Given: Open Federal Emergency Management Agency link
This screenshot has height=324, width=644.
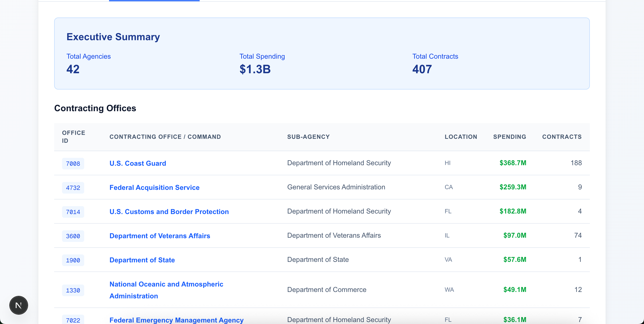Looking at the screenshot, I should tap(176, 320).
